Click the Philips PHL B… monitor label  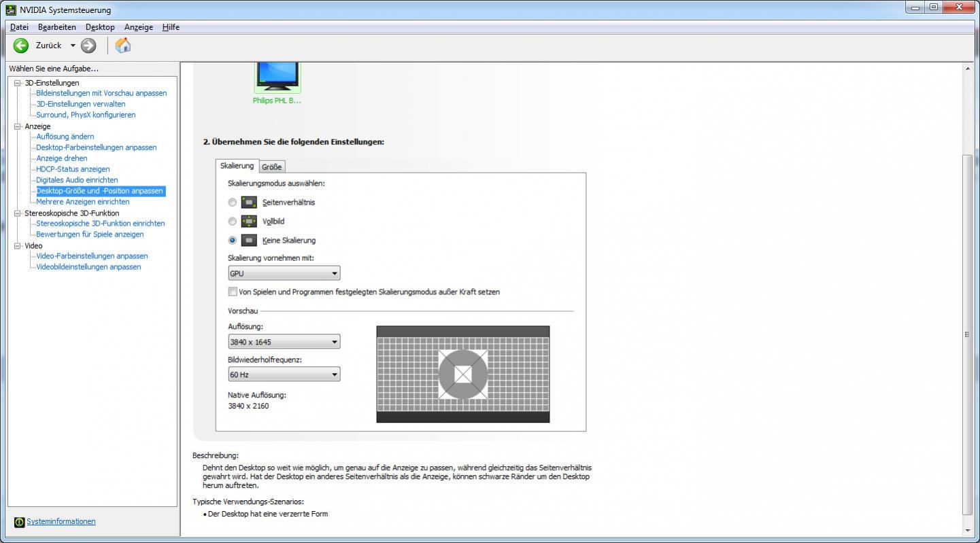(277, 101)
